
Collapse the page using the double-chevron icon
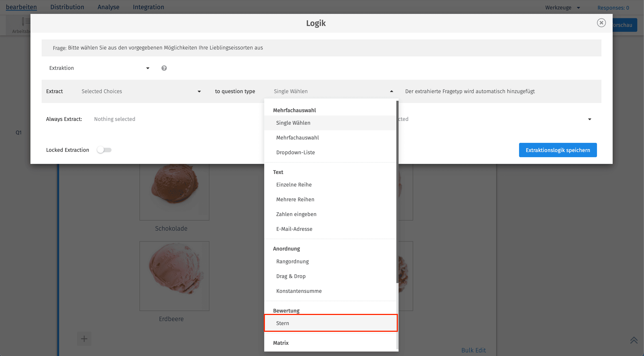click(634, 340)
